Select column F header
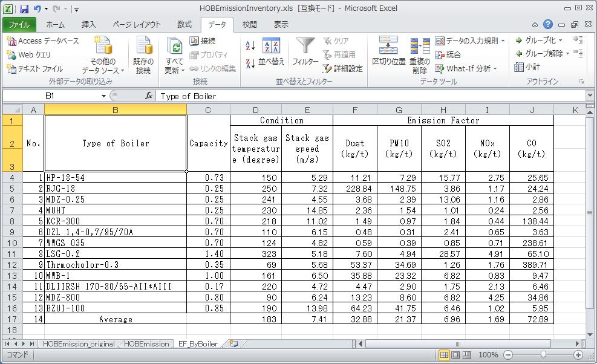 tap(355, 110)
